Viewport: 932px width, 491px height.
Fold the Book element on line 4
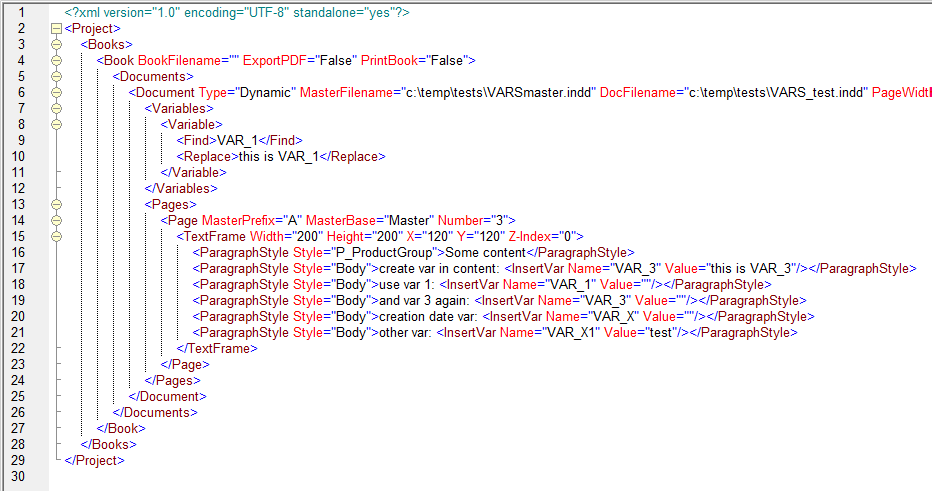click(x=56, y=61)
